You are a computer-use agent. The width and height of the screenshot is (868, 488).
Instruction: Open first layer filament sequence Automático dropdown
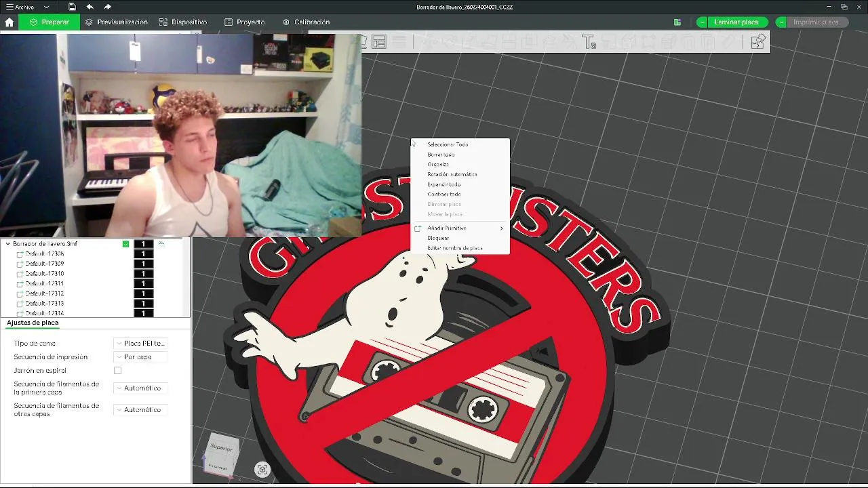click(x=140, y=388)
